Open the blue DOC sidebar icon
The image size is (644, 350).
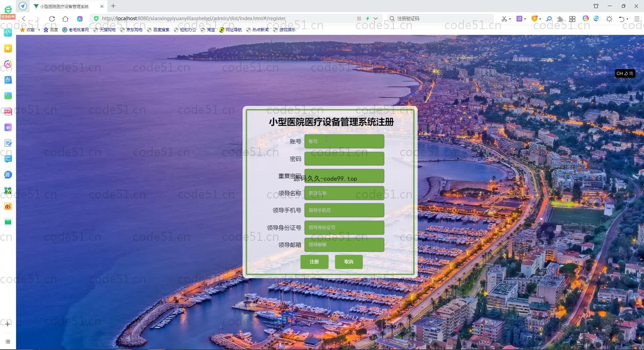click(8, 159)
